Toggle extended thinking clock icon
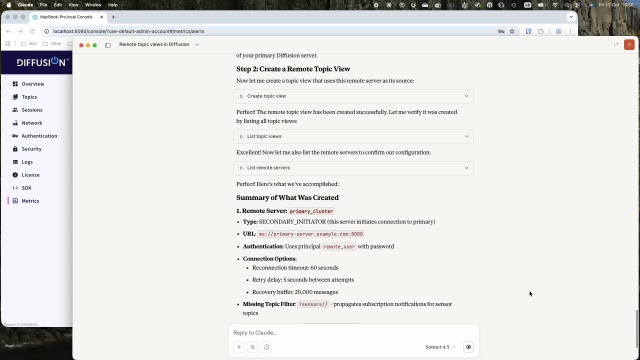 click(266, 347)
